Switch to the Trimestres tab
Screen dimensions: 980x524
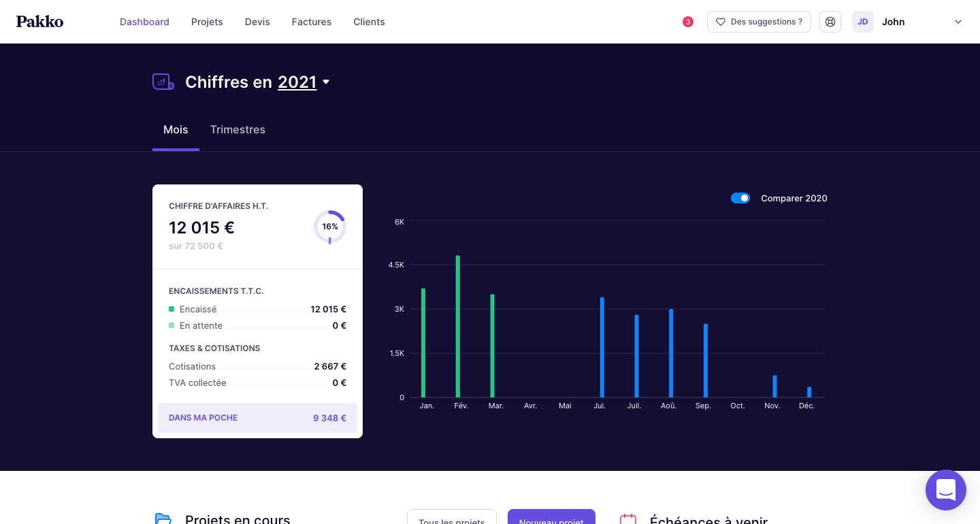pyautogui.click(x=238, y=129)
